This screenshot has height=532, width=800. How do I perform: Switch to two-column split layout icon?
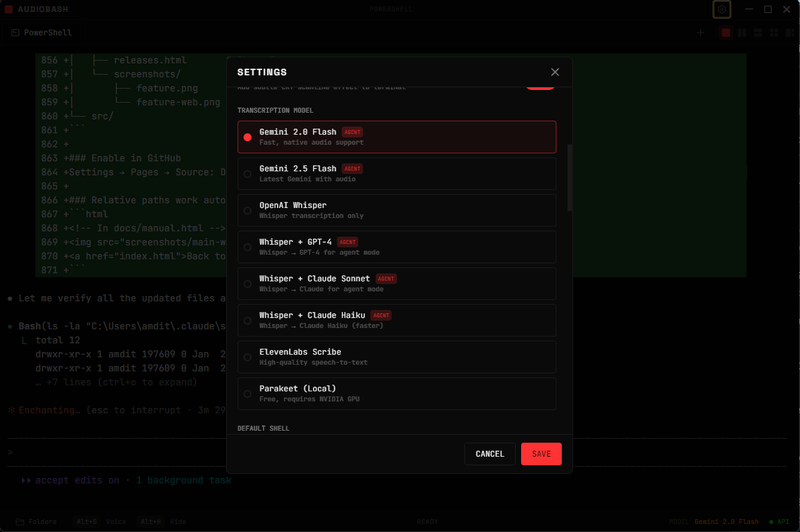(742, 33)
